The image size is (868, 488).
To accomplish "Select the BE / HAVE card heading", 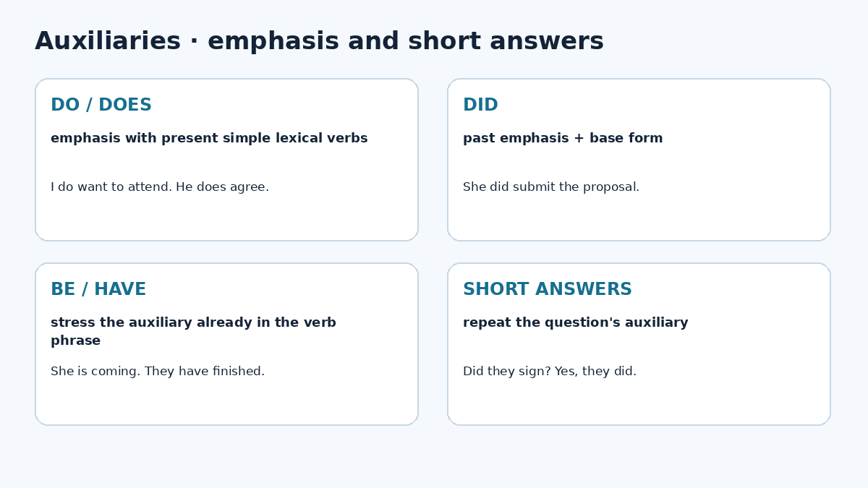I will tap(98, 290).
